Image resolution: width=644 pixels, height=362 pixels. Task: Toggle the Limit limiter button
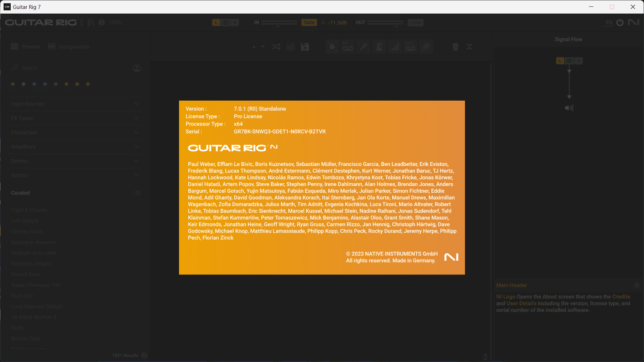point(415,22)
